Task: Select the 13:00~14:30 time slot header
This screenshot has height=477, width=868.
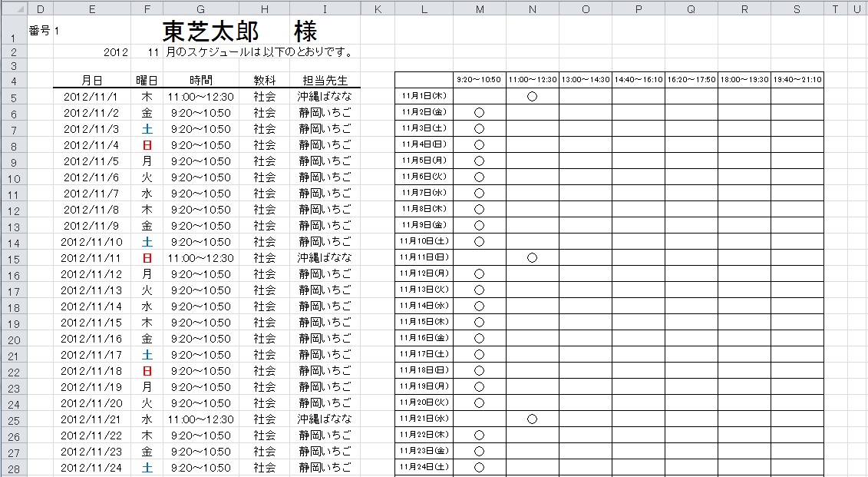Action: [586, 80]
